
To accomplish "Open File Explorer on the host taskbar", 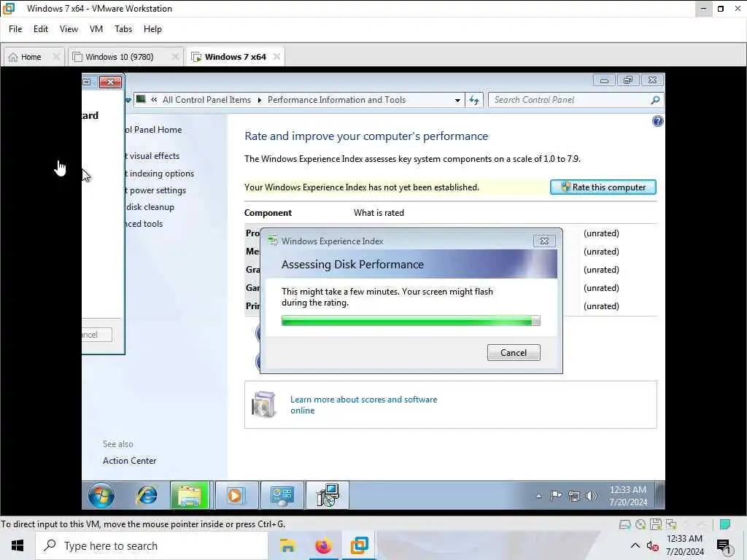I will [x=287, y=545].
